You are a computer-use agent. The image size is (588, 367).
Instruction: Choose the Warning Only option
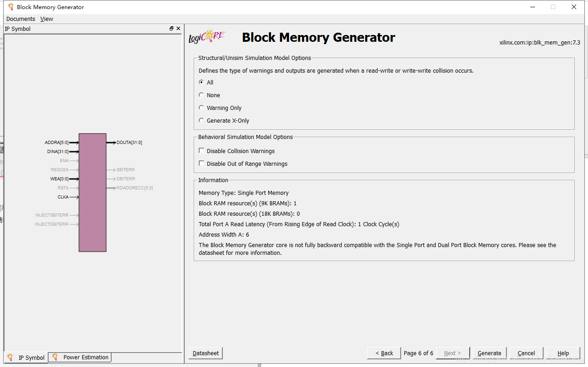tap(201, 108)
